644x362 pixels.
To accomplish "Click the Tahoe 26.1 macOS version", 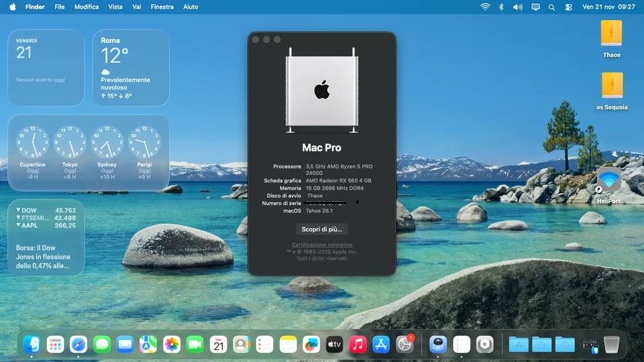I will 319,210.
